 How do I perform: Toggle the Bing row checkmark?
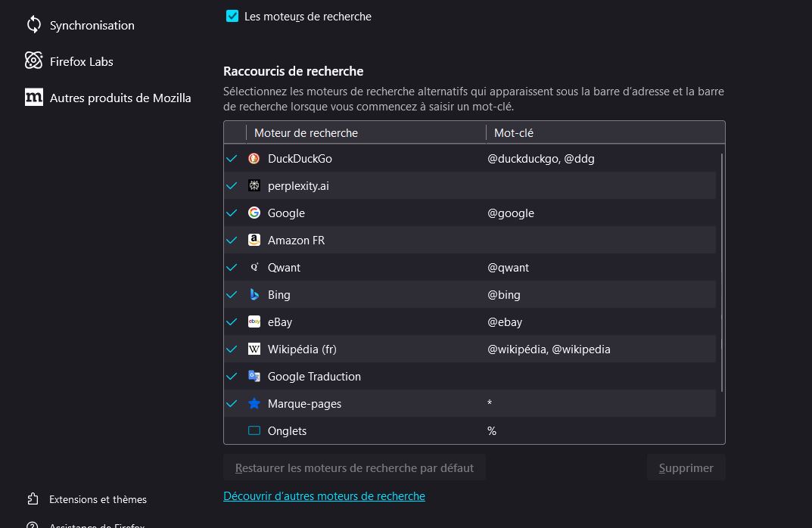(232, 294)
